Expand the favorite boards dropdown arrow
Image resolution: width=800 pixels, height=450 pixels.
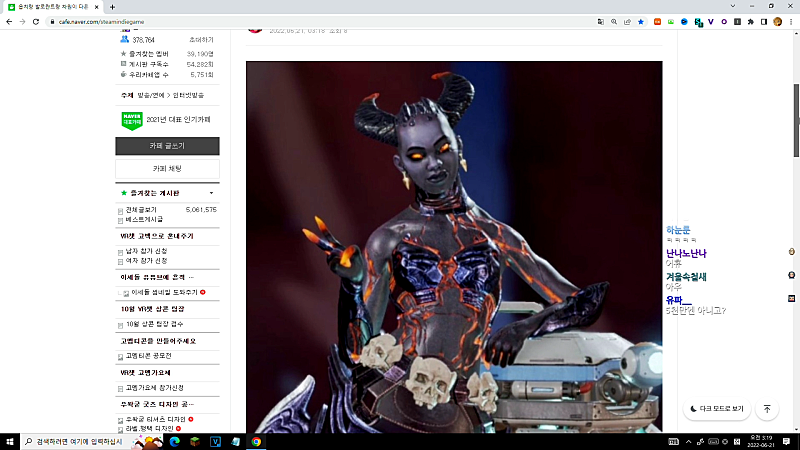pyautogui.click(x=211, y=193)
